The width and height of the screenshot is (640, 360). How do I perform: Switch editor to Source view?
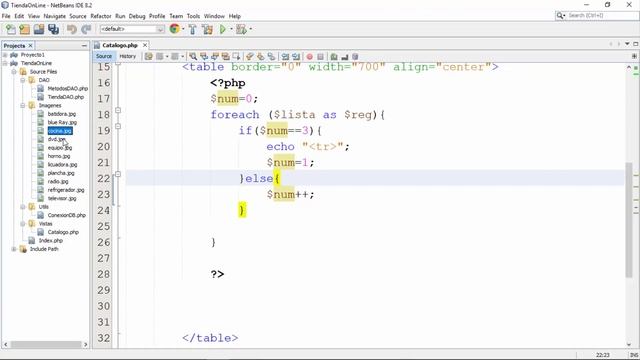click(x=104, y=56)
